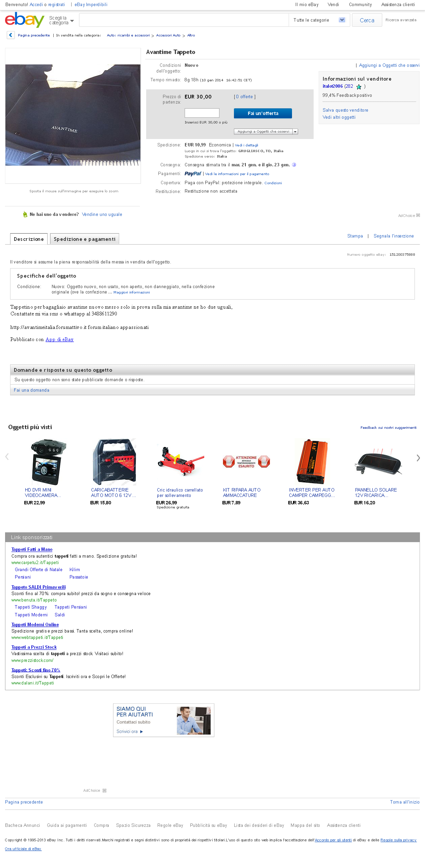Select the Descrizione tab
Image resolution: width=425 pixels, height=868 pixels.
[x=29, y=239]
